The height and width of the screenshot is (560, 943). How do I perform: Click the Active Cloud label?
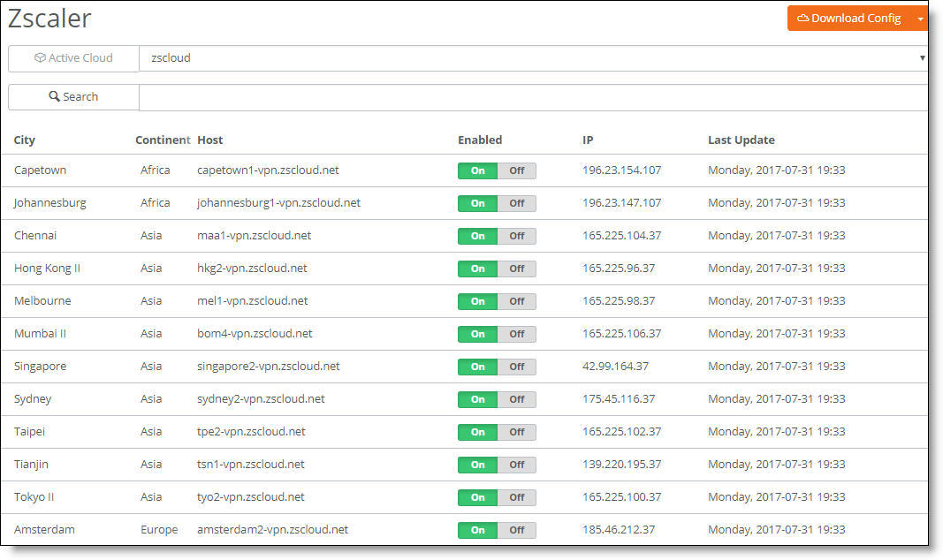coord(73,58)
